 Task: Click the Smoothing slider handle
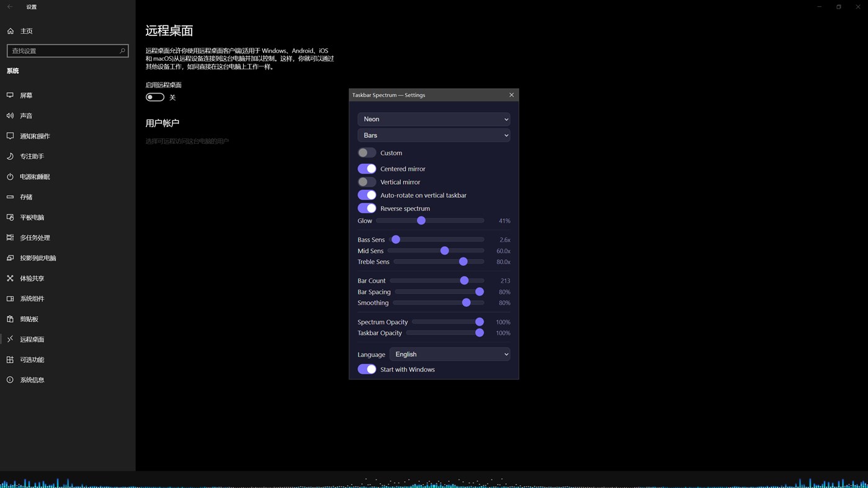click(x=467, y=303)
